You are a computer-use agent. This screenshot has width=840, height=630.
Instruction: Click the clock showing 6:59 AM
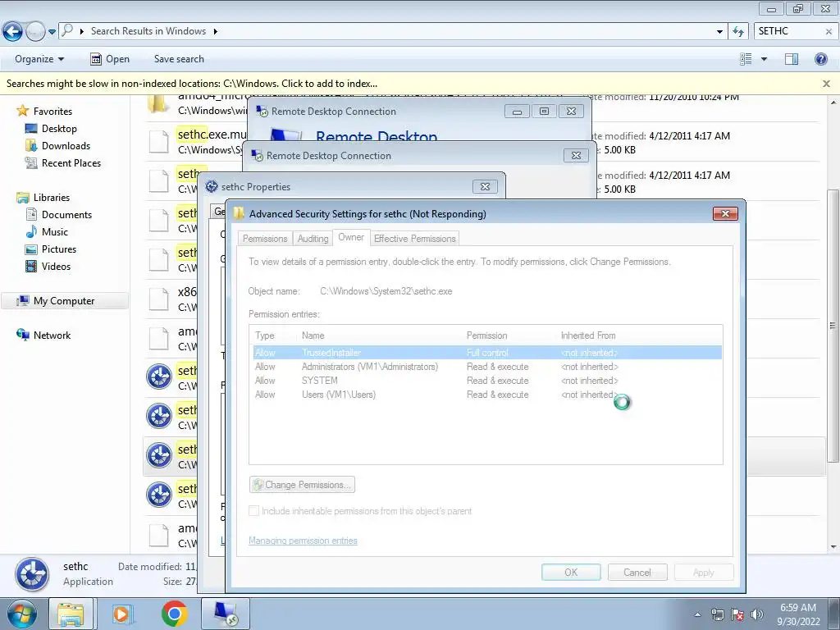coord(798,608)
